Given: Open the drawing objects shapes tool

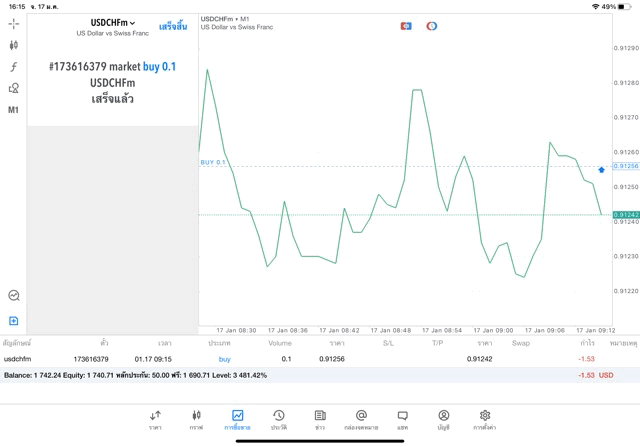Looking at the screenshot, I should click(x=13, y=88).
